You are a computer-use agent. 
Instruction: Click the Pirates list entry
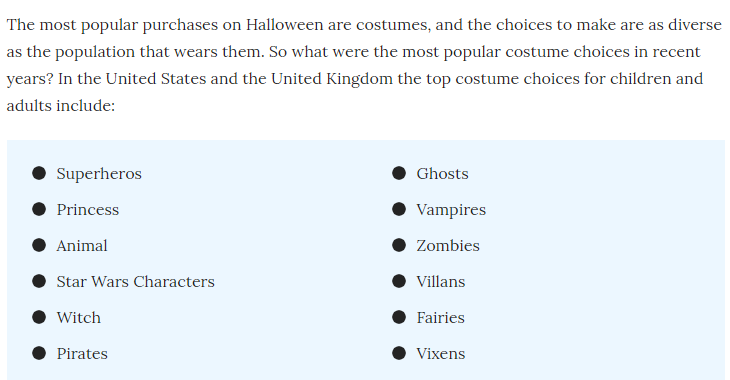[x=82, y=353]
